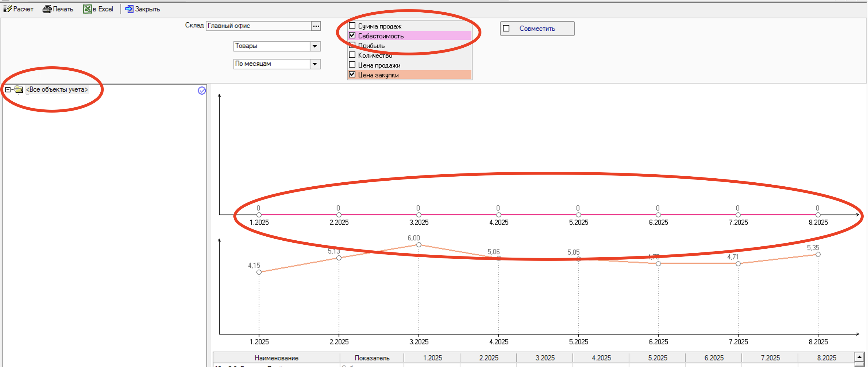Screen dimensions: 868x367
Task: Click the blue checkmark circle icon
Action: tap(201, 90)
